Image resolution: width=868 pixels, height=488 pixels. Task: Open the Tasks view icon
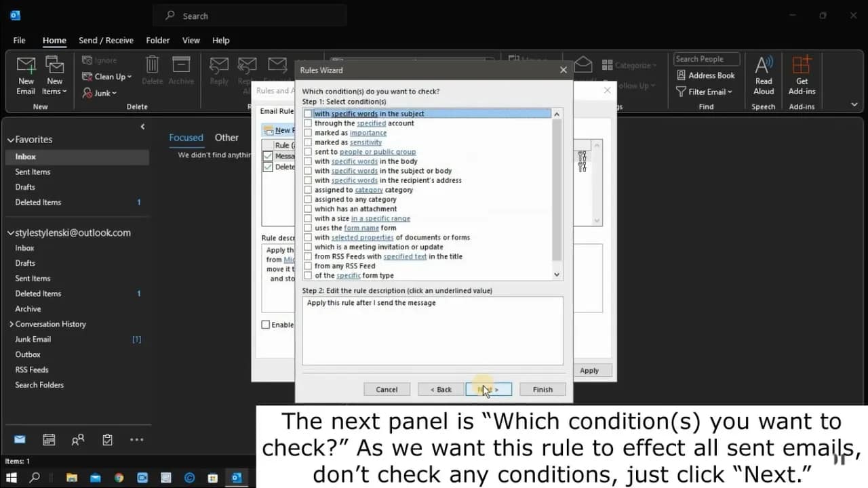107,440
